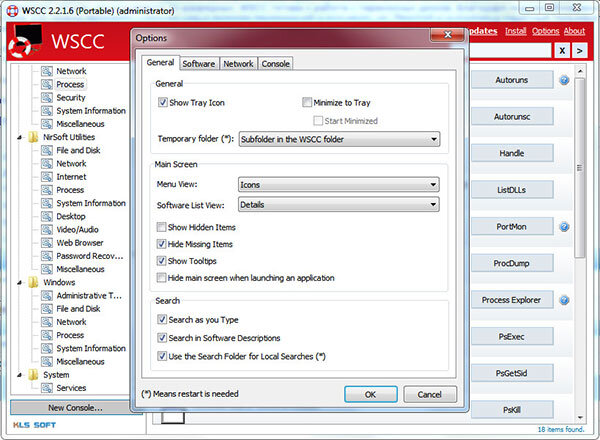
Task: Switch to the Console tab
Action: pyautogui.click(x=276, y=64)
